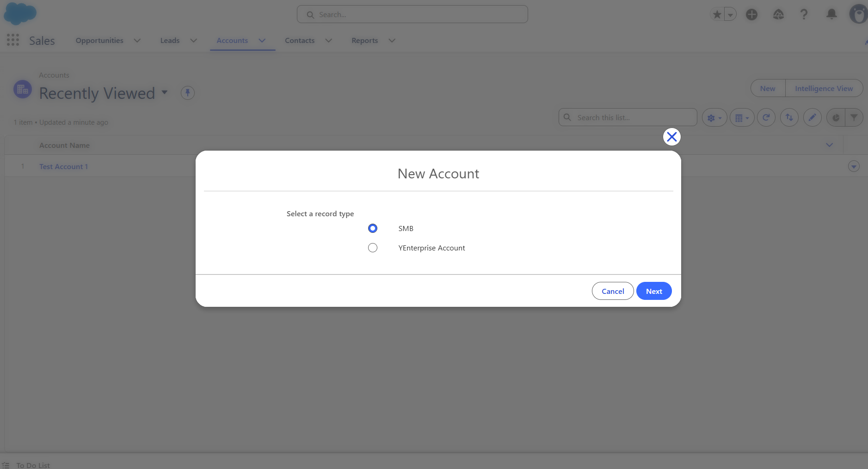
Task: Click the Accounts breadcrumb label
Action: pyautogui.click(x=54, y=75)
